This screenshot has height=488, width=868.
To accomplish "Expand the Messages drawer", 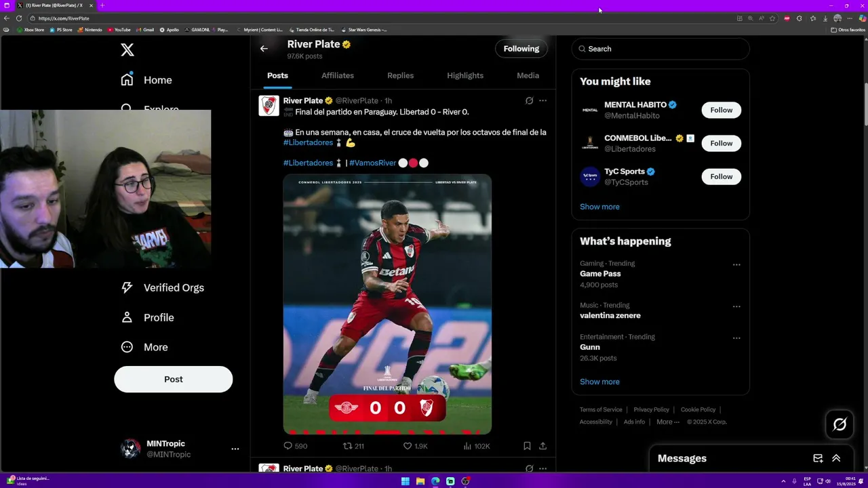I will pyautogui.click(x=836, y=458).
